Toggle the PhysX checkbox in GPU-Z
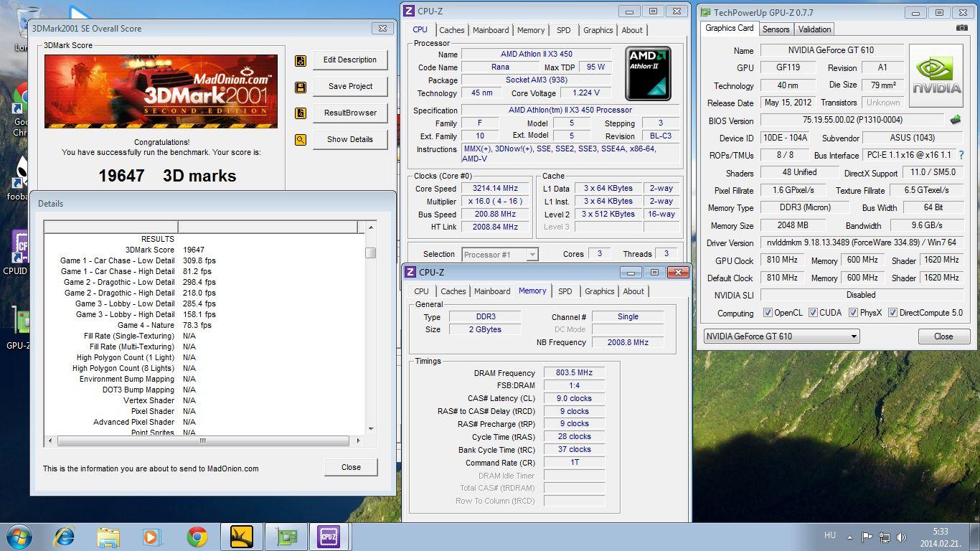The image size is (980, 551). pyautogui.click(x=853, y=313)
